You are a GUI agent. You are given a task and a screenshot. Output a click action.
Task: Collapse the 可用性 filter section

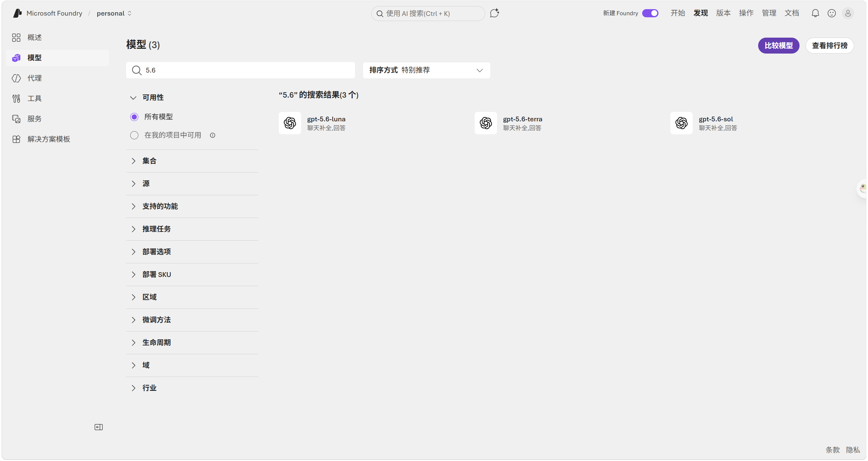(192, 98)
